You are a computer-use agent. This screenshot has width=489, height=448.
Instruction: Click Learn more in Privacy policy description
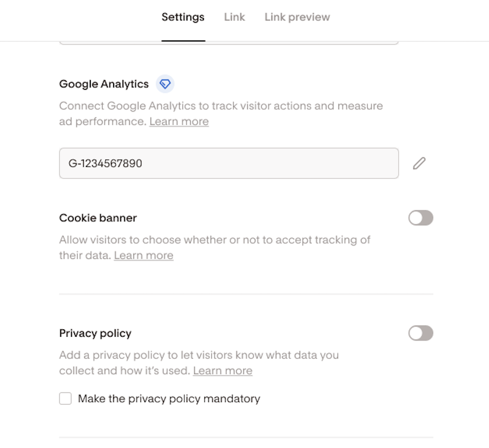[x=222, y=371]
